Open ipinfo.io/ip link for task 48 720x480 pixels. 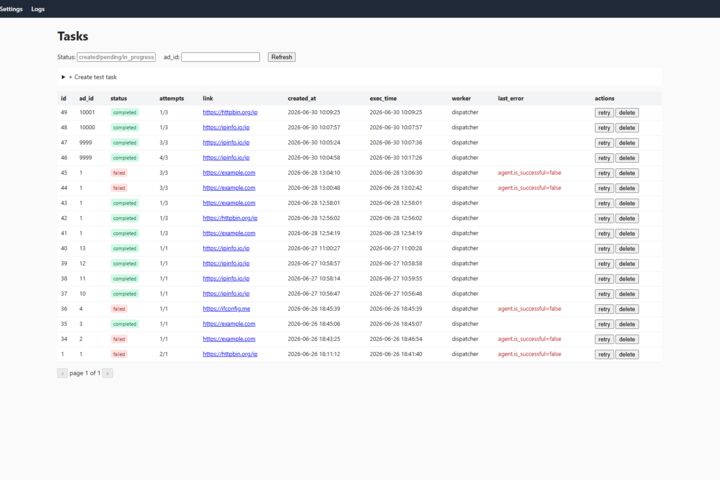pos(226,127)
